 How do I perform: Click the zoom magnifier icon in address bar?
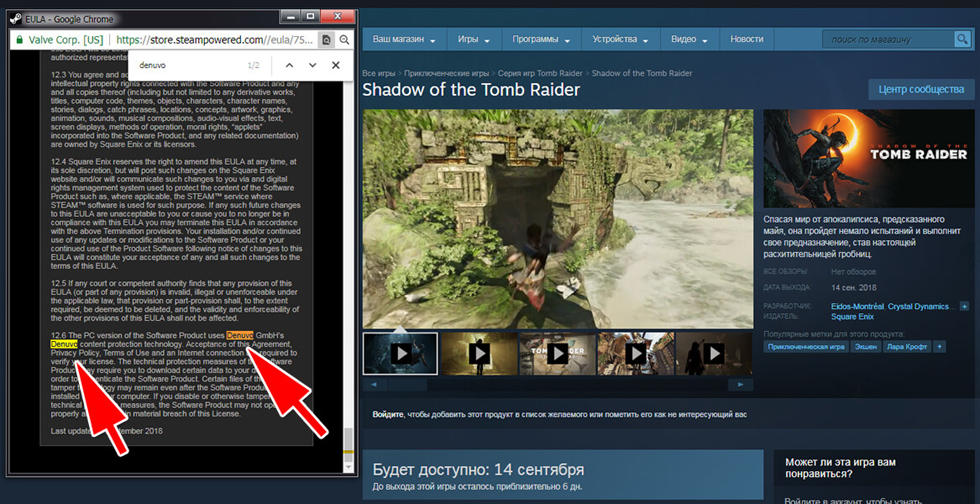click(x=344, y=40)
